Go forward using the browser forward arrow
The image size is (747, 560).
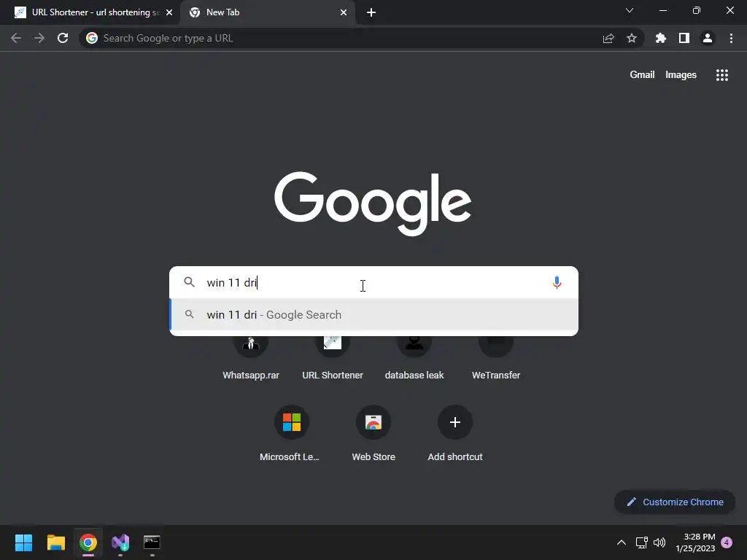point(39,38)
